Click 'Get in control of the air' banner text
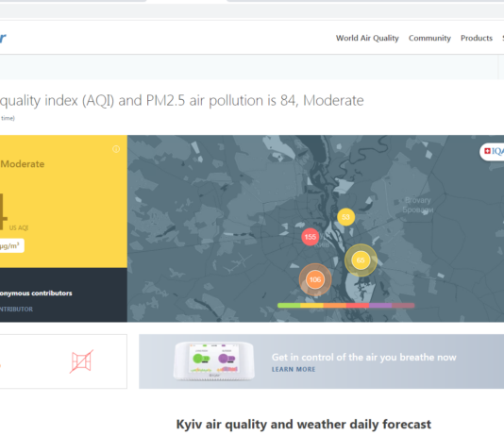 coord(364,358)
